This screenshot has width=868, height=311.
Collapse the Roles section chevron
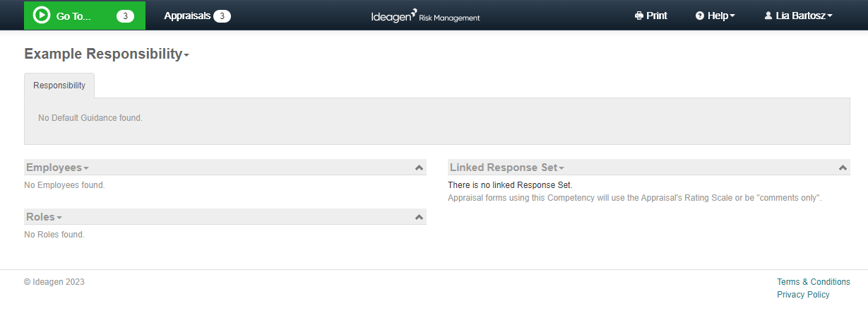click(419, 218)
